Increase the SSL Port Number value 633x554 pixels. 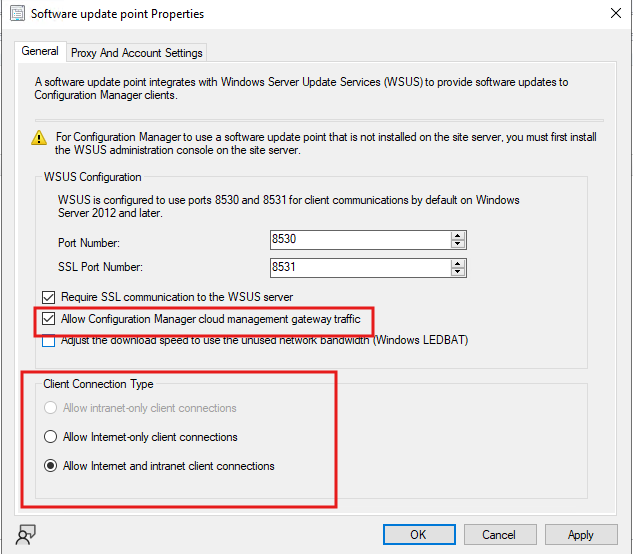coord(458,263)
